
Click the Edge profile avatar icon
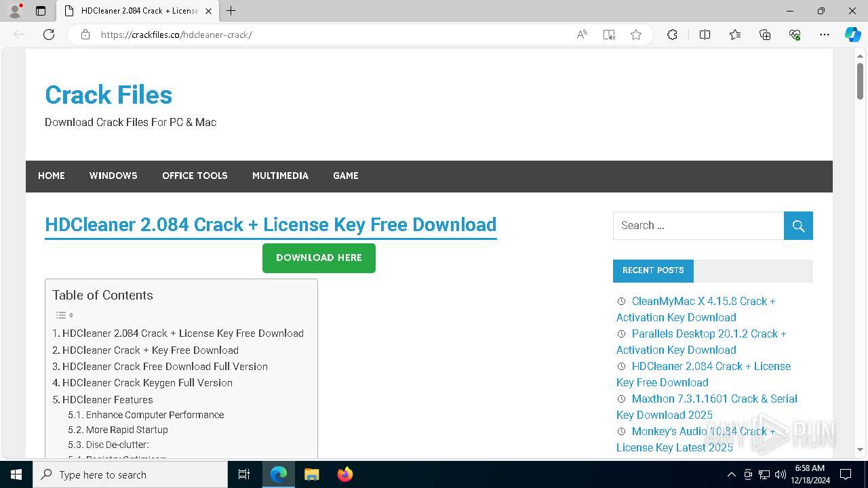pos(15,11)
